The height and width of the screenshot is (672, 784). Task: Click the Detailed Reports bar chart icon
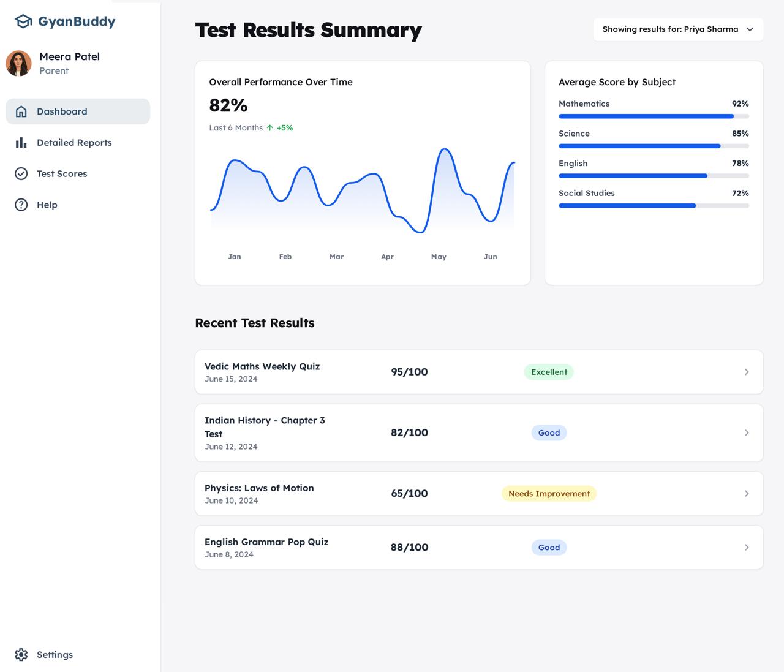pyautogui.click(x=21, y=143)
